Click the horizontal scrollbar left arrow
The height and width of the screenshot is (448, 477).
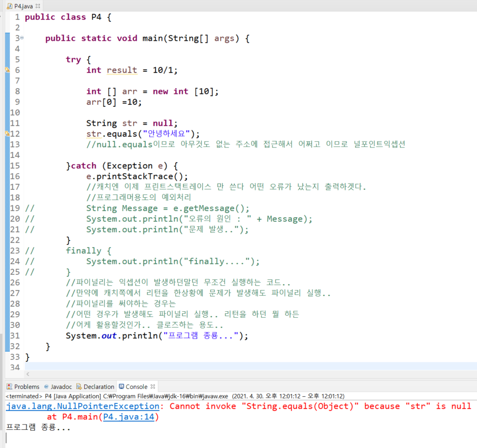click(28, 374)
